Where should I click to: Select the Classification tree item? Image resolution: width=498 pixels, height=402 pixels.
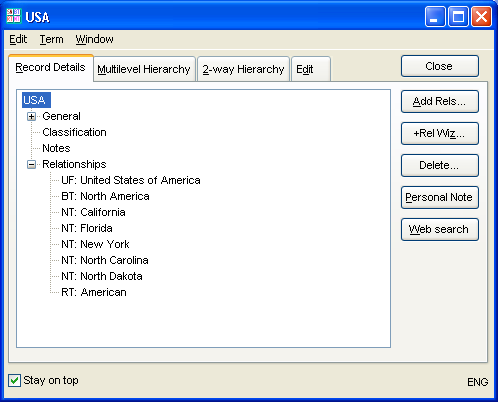click(x=74, y=132)
